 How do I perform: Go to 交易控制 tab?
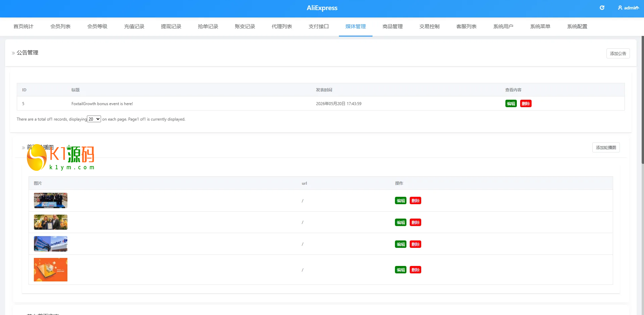pyautogui.click(x=430, y=27)
